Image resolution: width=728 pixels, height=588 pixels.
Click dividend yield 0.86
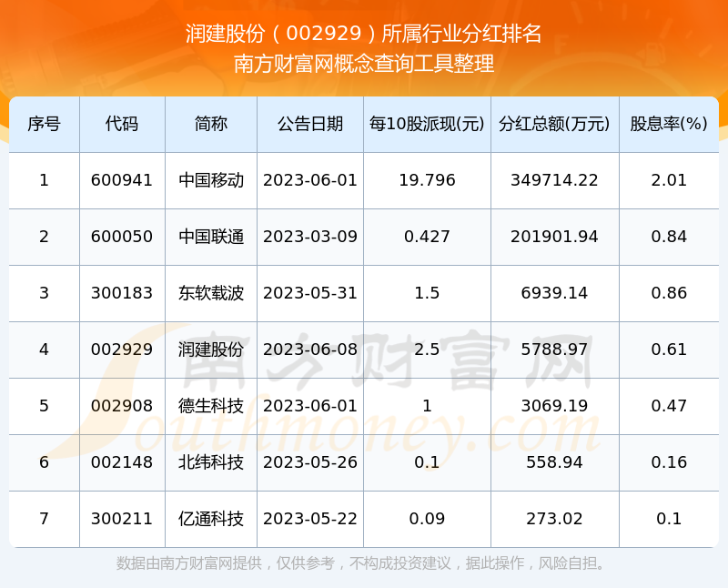(x=669, y=293)
